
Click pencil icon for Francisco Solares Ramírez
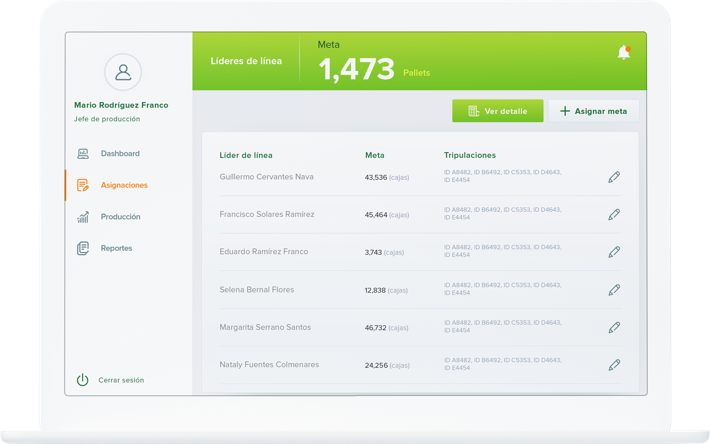[614, 214]
